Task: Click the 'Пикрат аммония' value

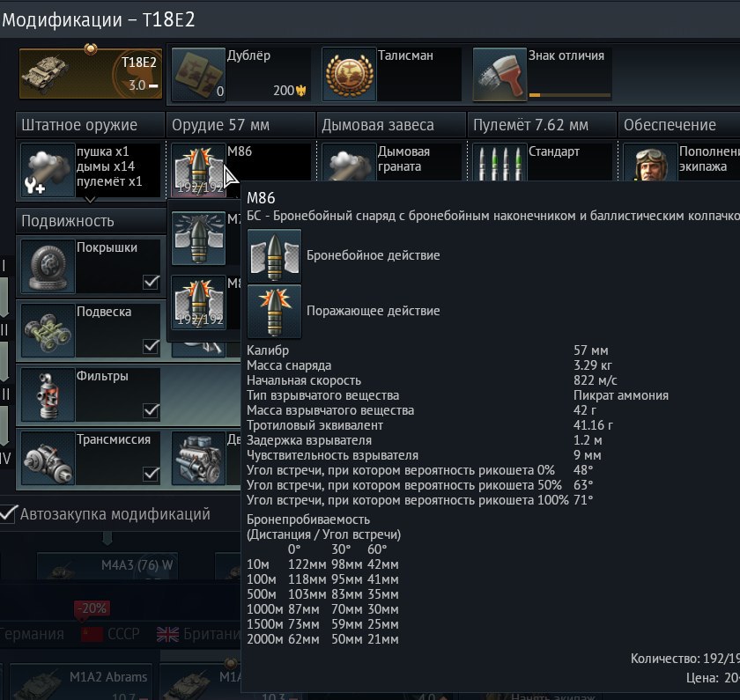Action: coord(620,395)
